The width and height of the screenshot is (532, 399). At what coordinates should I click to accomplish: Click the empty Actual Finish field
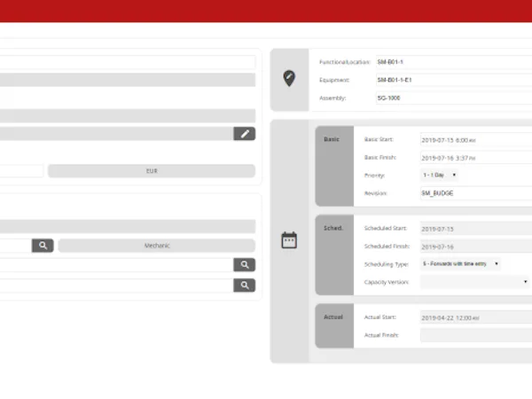(x=476, y=335)
